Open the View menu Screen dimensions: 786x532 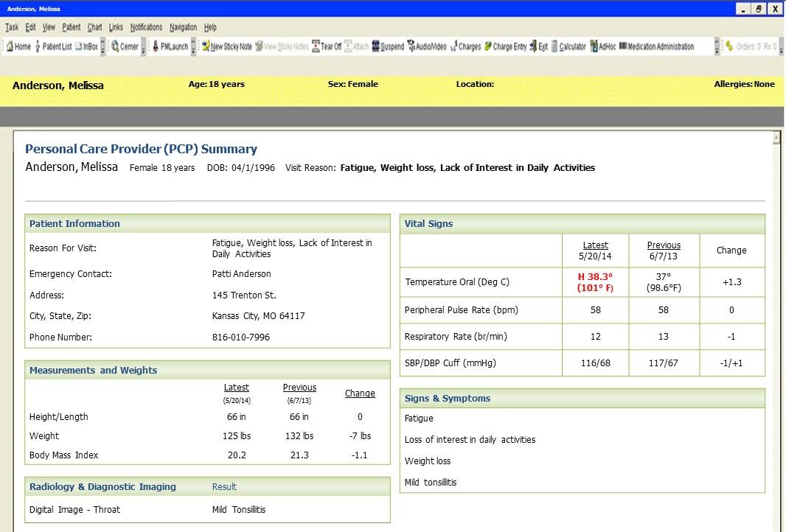click(49, 27)
